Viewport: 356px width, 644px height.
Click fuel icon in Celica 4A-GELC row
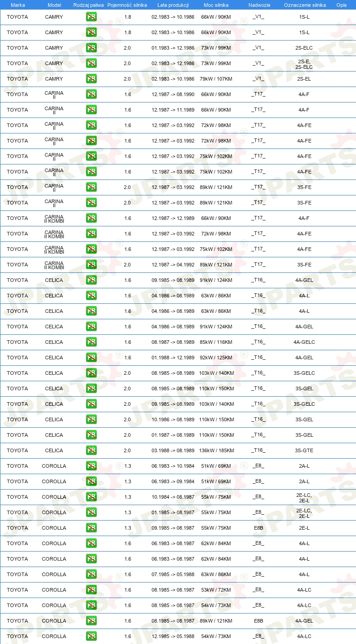[92, 342]
